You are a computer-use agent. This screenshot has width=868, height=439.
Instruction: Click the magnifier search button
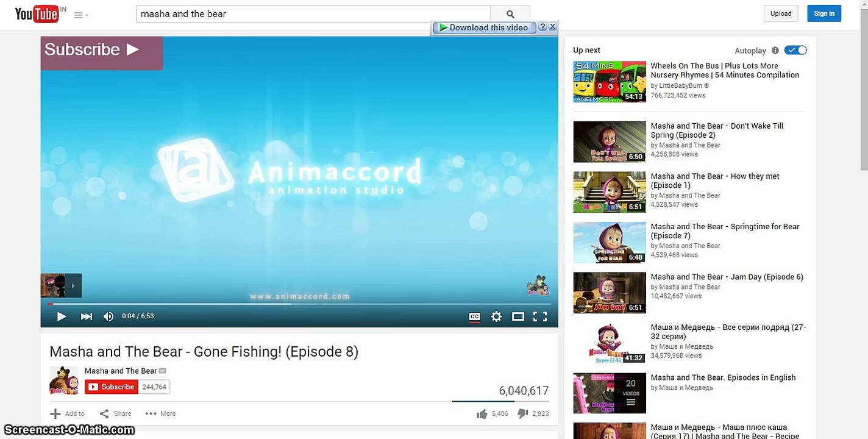coord(510,13)
